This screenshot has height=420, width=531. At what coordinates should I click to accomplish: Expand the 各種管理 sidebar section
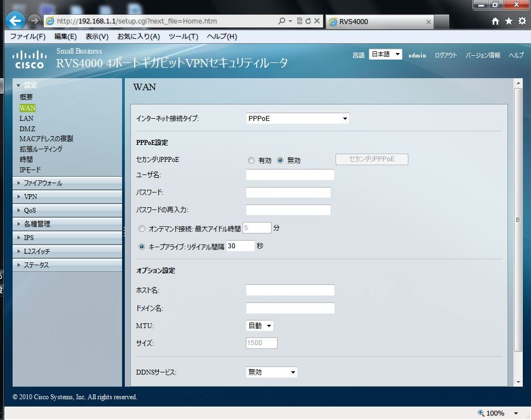tap(67, 224)
